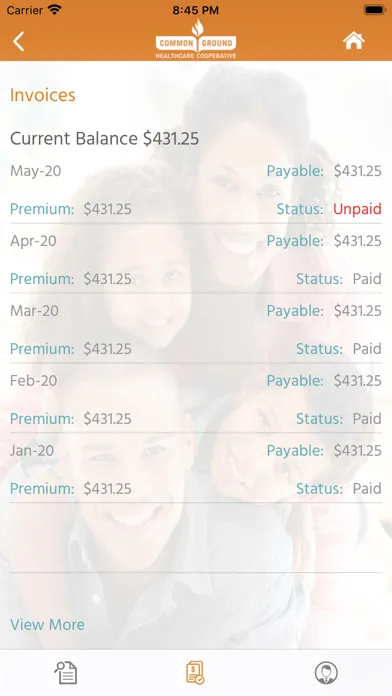Open the Jan-20 invoice entry
The width and height of the screenshot is (392, 696).
196,469
